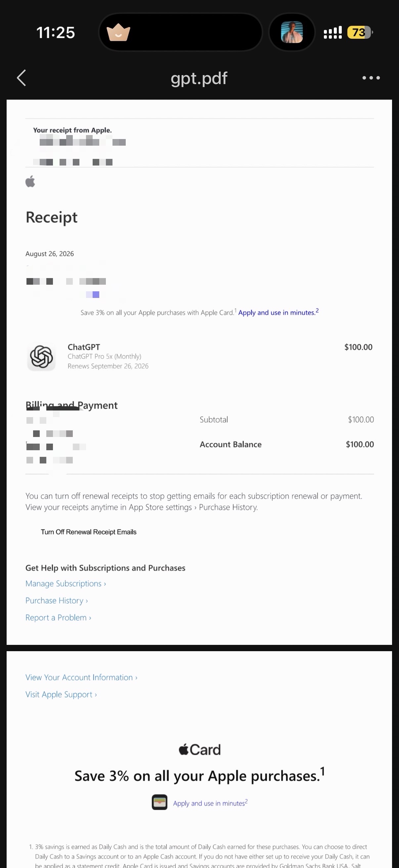Tap the Apple Card logo

point(200,749)
